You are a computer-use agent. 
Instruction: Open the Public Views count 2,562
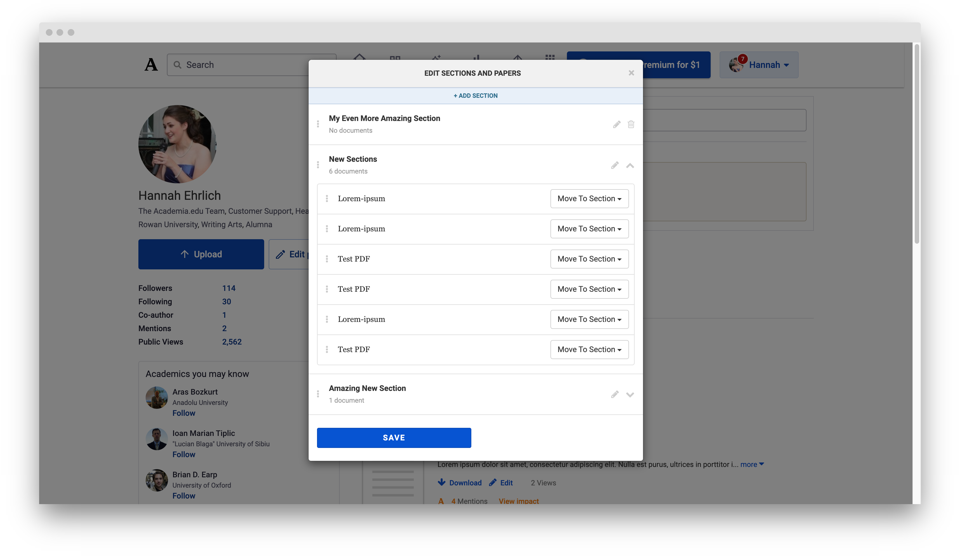coord(232,342)
